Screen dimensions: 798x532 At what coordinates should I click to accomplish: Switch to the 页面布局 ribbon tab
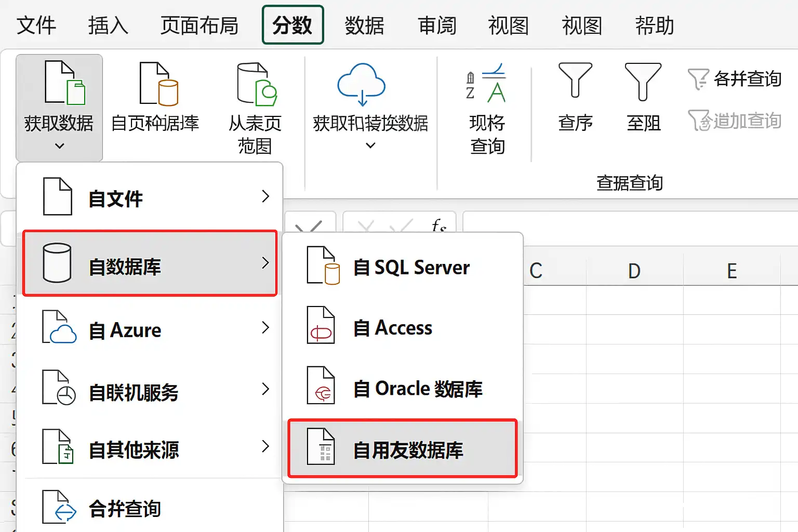199,25
